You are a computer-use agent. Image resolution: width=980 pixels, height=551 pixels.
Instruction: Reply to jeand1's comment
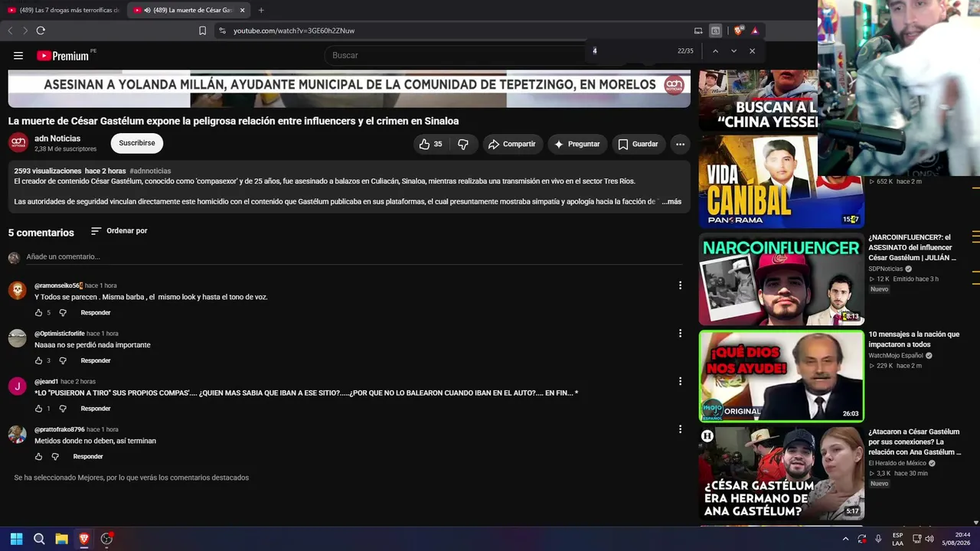(96, 409)
